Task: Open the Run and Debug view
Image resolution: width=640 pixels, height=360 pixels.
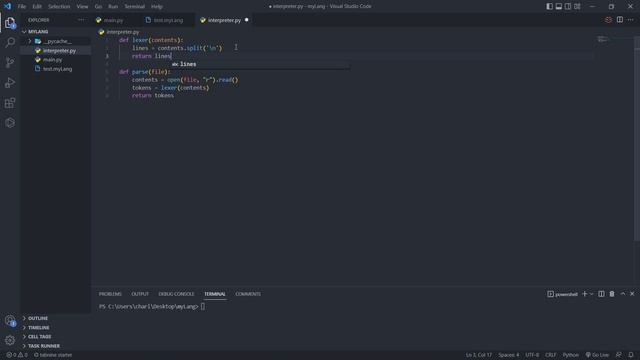Action: point(10,82)
